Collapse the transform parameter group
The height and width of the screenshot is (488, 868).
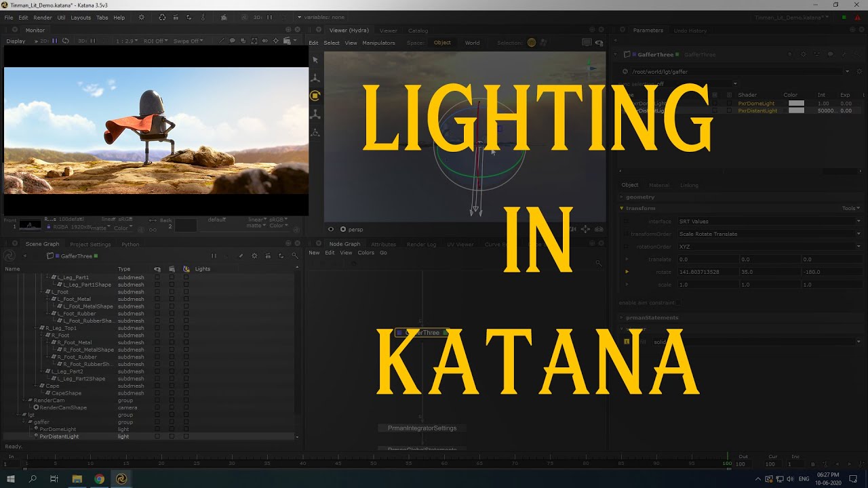pos(622,208)
